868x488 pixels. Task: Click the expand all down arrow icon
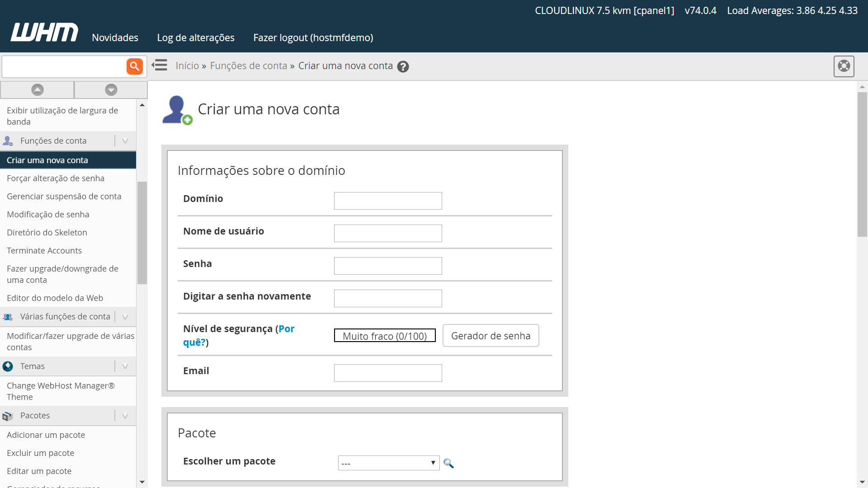coord(111,90)
